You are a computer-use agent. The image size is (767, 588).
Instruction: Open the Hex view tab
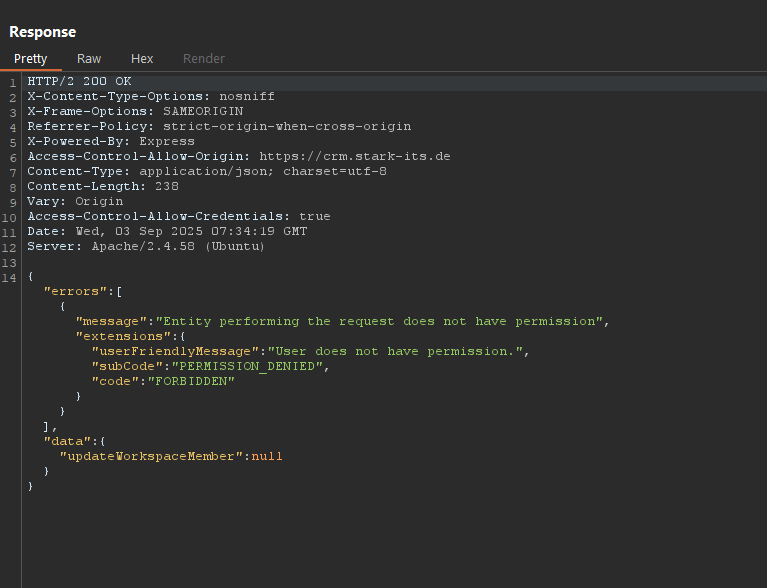click(142, 59)
